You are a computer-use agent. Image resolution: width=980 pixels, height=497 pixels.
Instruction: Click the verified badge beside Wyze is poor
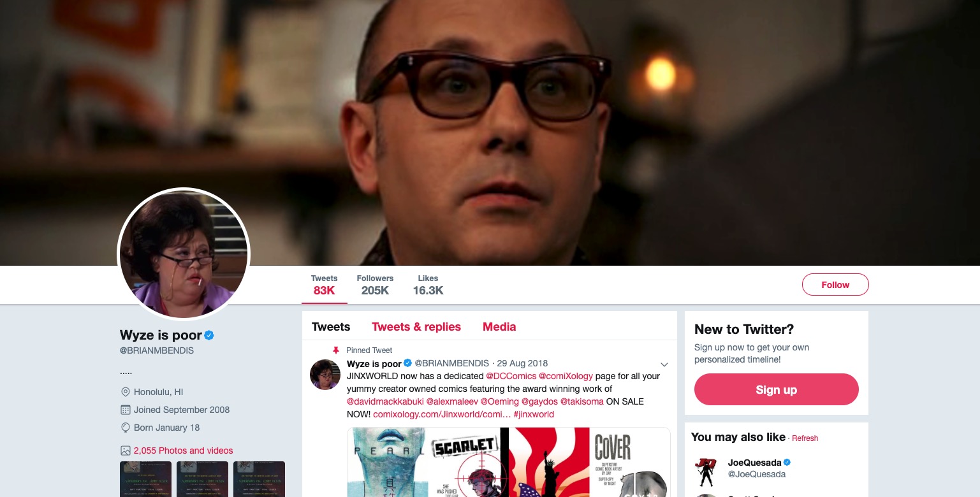(x=208, y=335)
